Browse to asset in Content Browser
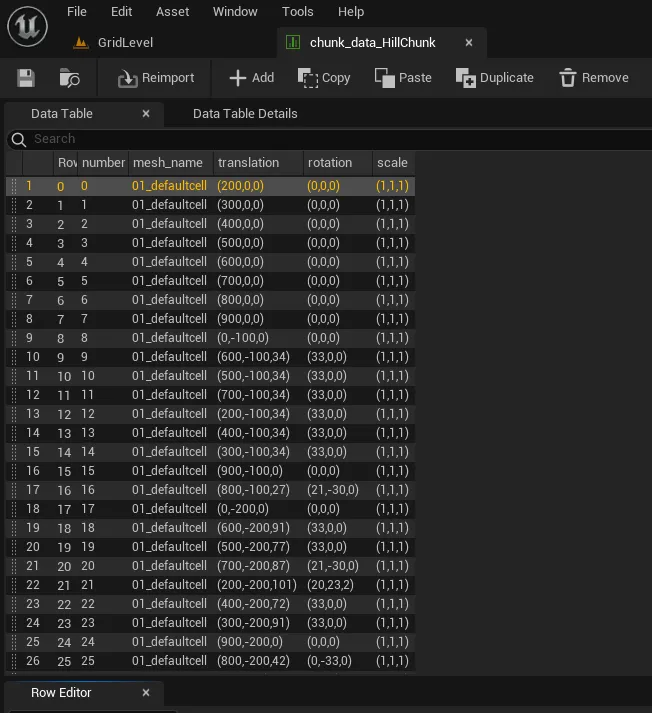Image resolution: width=652 pixels, height=713 pixels. [x=70, y=78]
